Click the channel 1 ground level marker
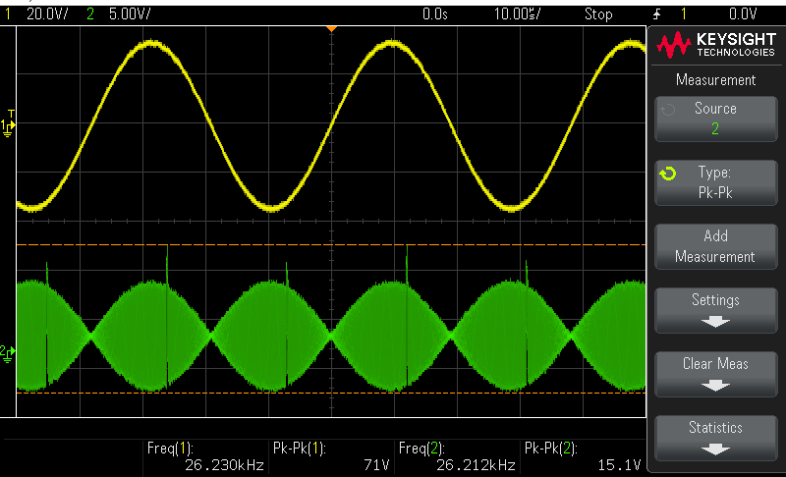Image resolution: width=786 pixels, height=477 pixels. [8, 125]
